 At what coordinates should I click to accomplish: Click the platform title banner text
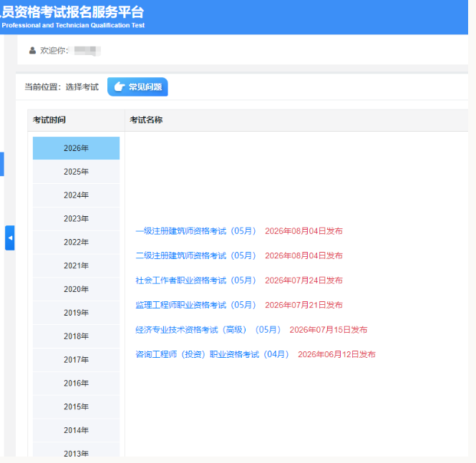click(x=72, y=12)
